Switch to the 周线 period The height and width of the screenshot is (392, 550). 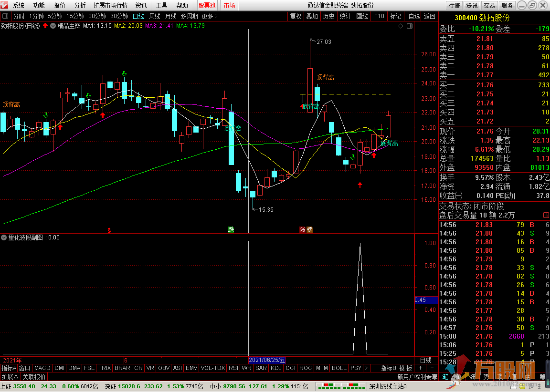tap(154, 16)
